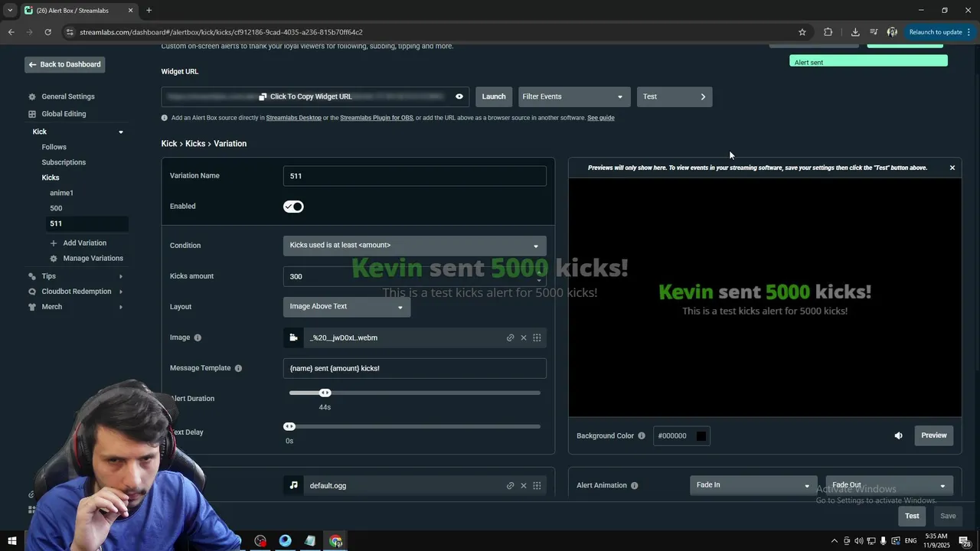Image resolution: width=980 pixels, height=551 pixels.
Task: Click the info icon next to Alert Animation
Action: coord(634,485)
